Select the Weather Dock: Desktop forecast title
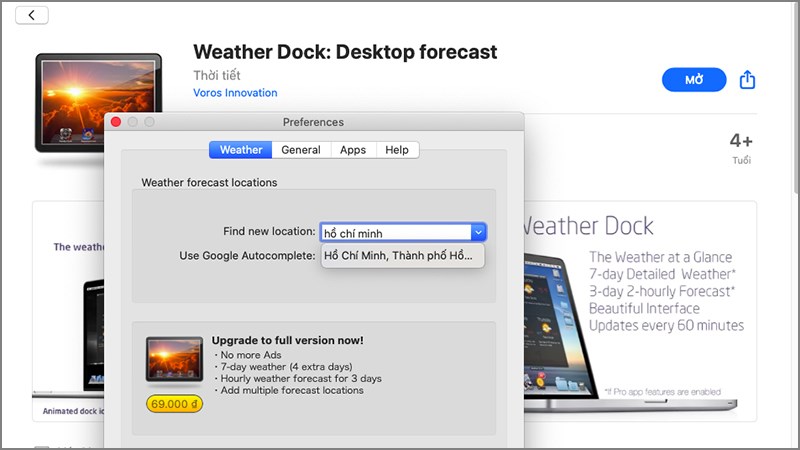The image size is (800, 450). 345,52
